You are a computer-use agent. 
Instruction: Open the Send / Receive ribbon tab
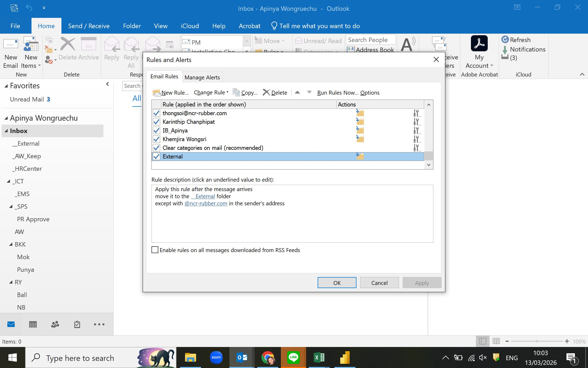click(89, 26)
